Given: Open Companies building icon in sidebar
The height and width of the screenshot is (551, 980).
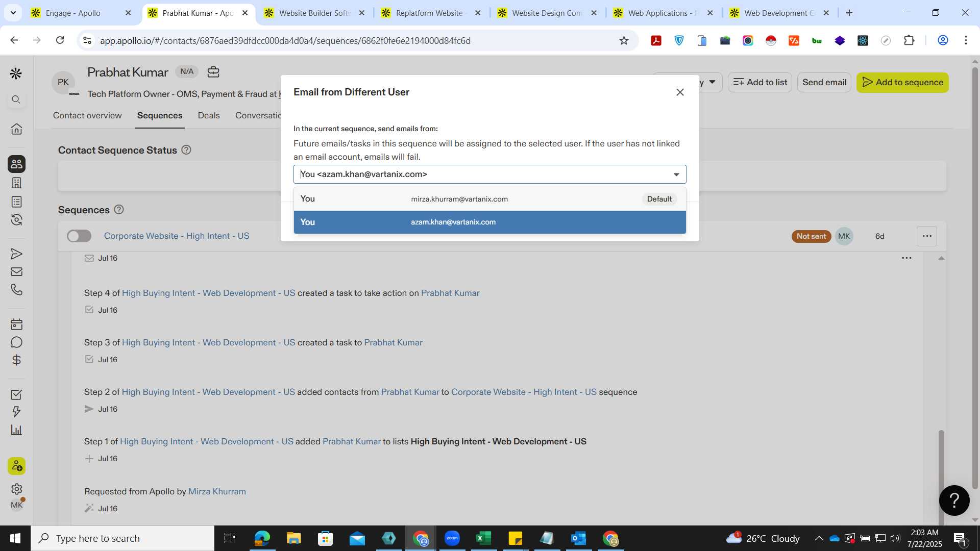Looking at the screenshot, I should [16, 183].
